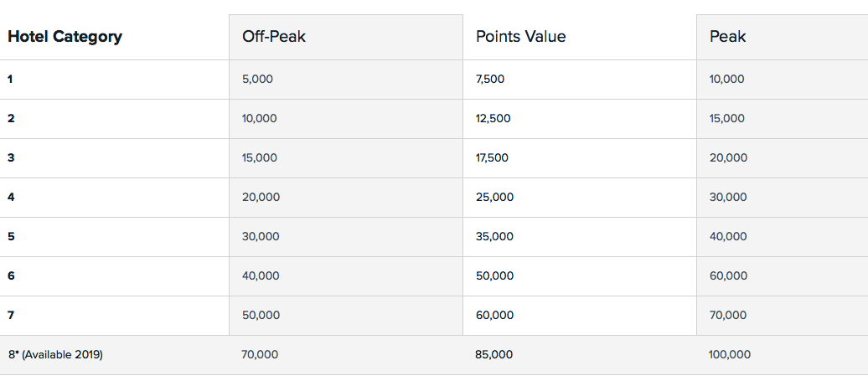Select the 12,500 Points Value cell
Viewport: 868px width, 386px height.
[493, 119]
